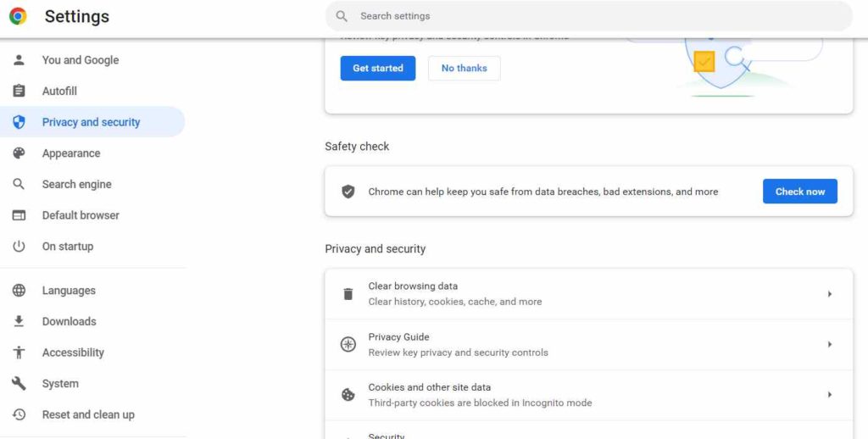The image size is (868, 439).
Task: Select Privacy and security in sidebar
Action: tap(92, 122)
